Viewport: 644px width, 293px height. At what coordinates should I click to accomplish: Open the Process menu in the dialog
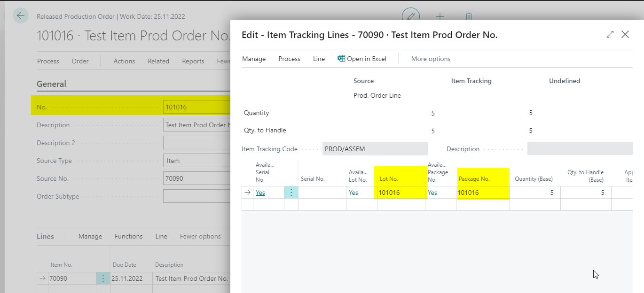click(x=289, y=59)
